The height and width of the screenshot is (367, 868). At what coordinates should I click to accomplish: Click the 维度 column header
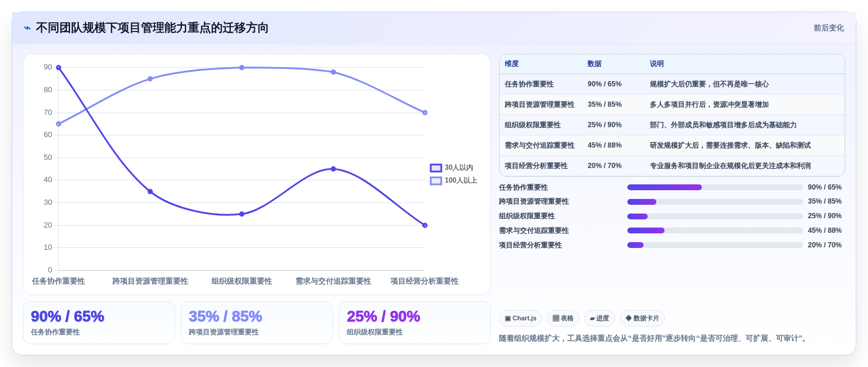click(512, 64)
